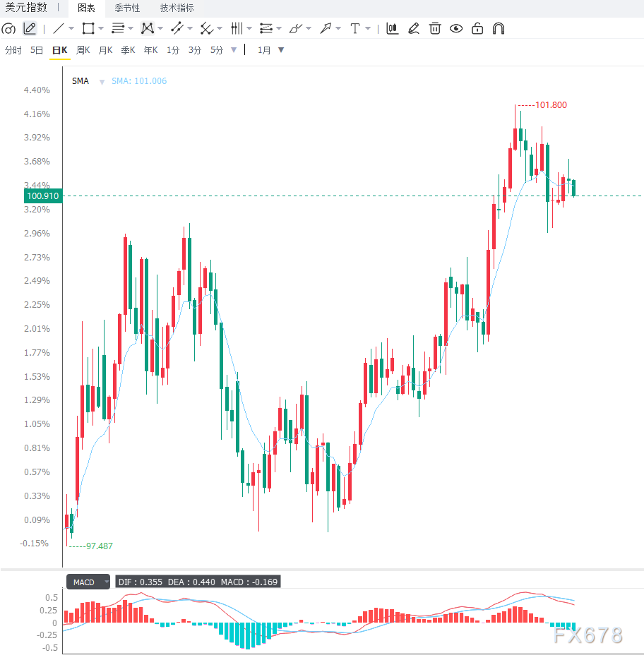Activate the magnet snap tool
The image size is (644, 660).
[499, 29]
